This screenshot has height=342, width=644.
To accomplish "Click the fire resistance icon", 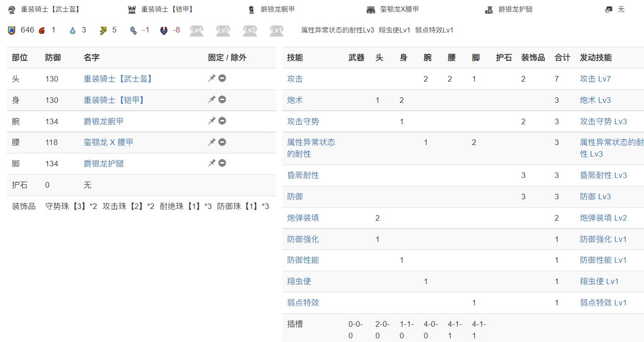I will coord(42,31).
